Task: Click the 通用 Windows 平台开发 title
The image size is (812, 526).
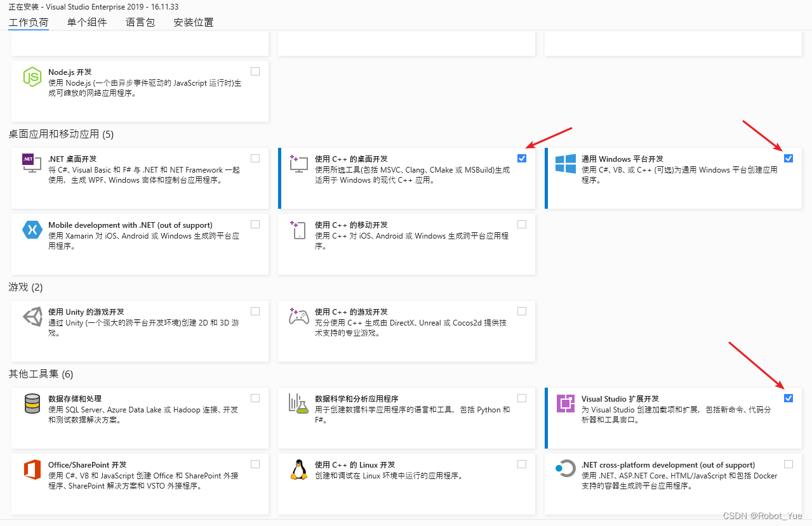Action: [622, 159]
